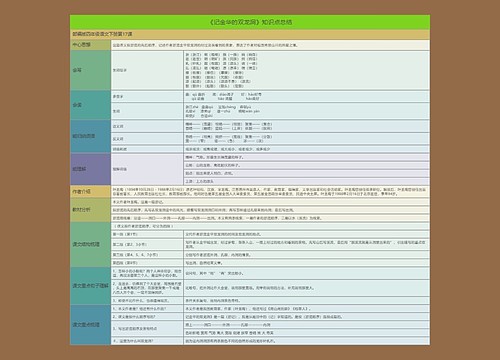Click the 第二段 paragraph row cell
Image resolution: width=500 pixels, height=360 pixels.
point(147,244)
